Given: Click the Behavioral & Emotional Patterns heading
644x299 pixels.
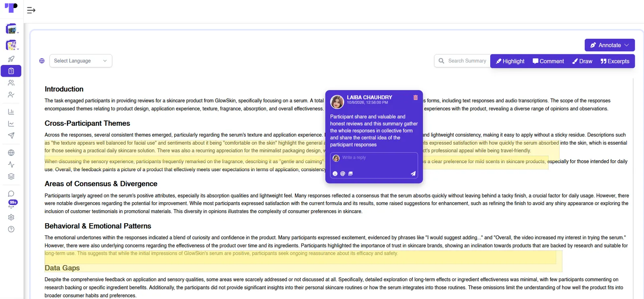Looking at the screenshot, I should [98, 226].
